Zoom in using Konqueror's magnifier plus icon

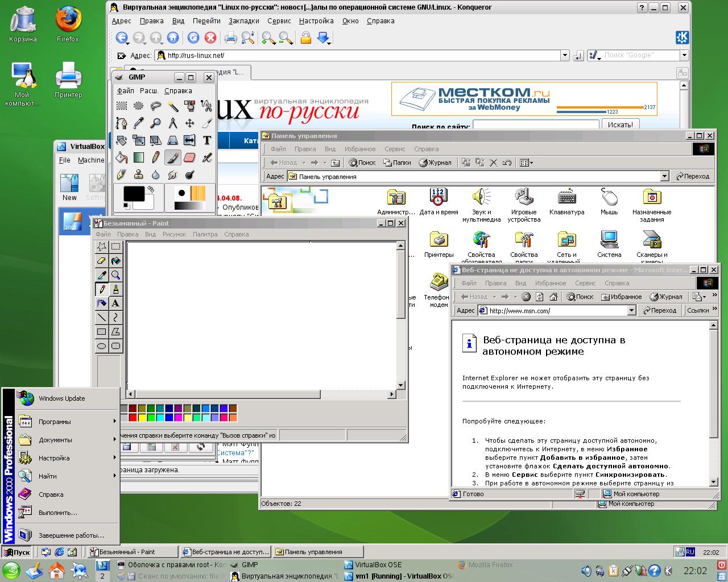268,38
